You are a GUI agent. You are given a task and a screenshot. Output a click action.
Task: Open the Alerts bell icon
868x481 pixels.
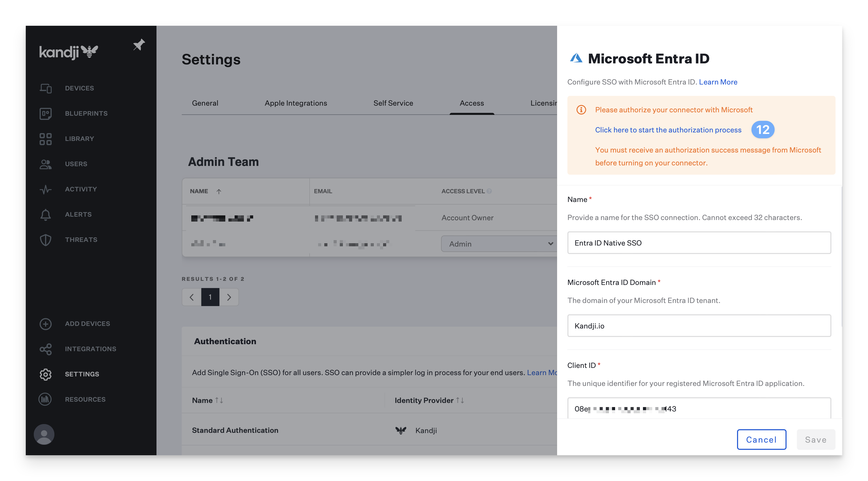click(45, 215)
